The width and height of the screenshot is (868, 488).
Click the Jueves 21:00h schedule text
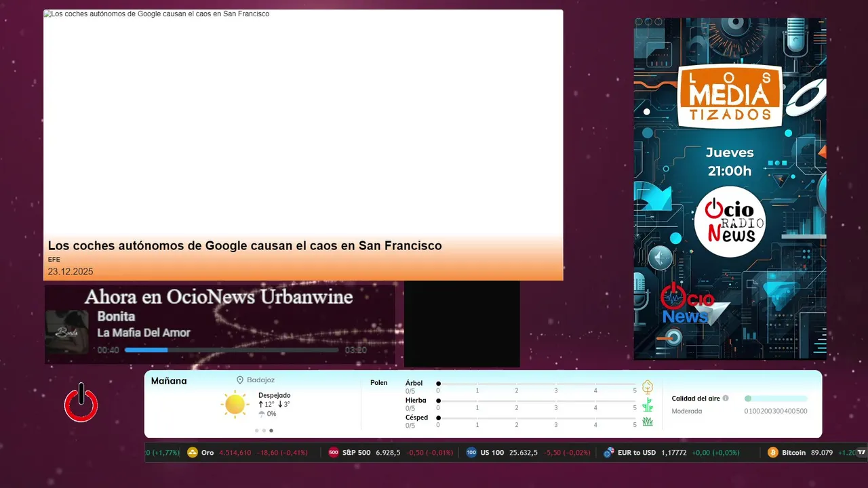tap(730, 162)
